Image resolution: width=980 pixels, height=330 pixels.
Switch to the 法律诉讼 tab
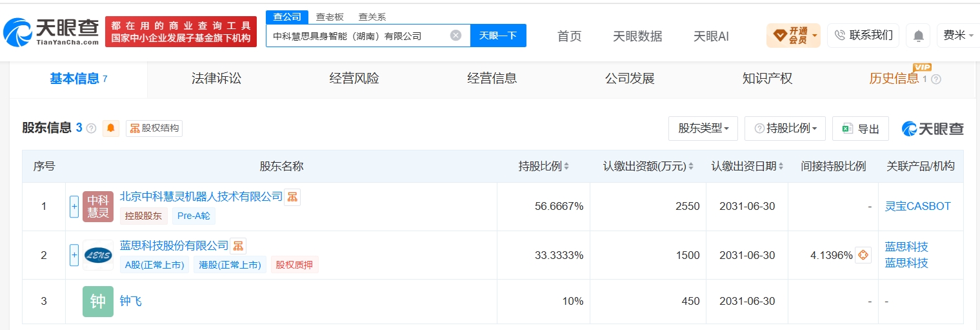point(216,79)
